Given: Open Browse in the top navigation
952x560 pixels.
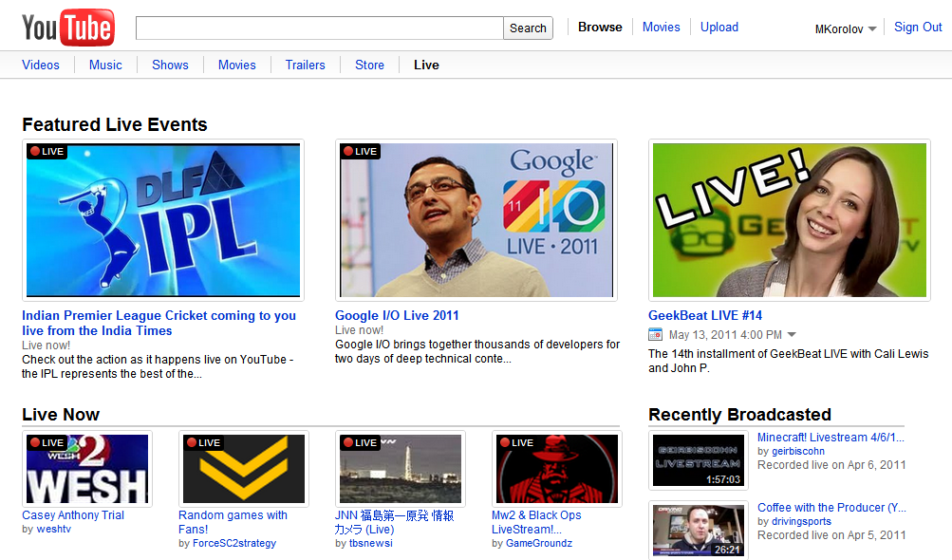Looking at the screenshot, I should pyautogui.click(x=600, y=27).
